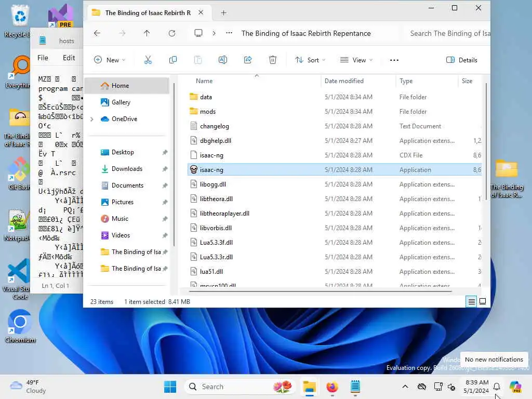Click the This PC monitor icon in address bar

pos(198,33)
